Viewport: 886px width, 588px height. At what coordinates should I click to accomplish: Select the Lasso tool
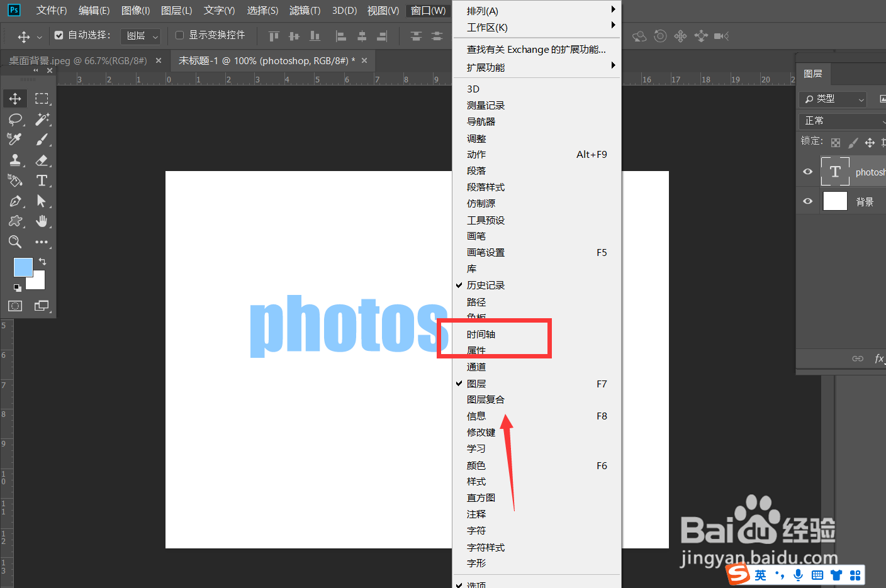(x=15, y=119)
